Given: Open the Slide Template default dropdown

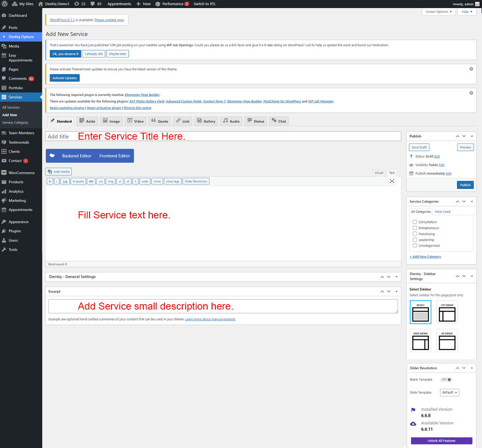Looking at the screenshot, I should (x=449, y=392).
